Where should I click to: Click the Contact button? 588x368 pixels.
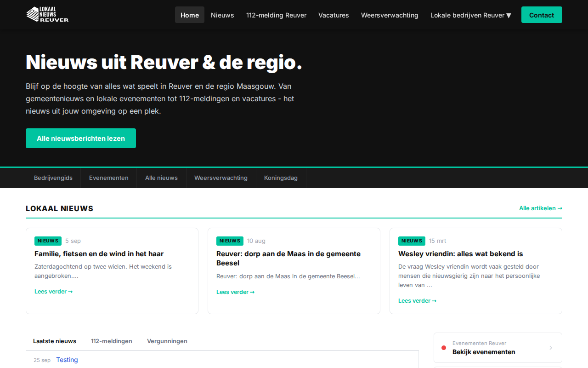pos(542,15)
